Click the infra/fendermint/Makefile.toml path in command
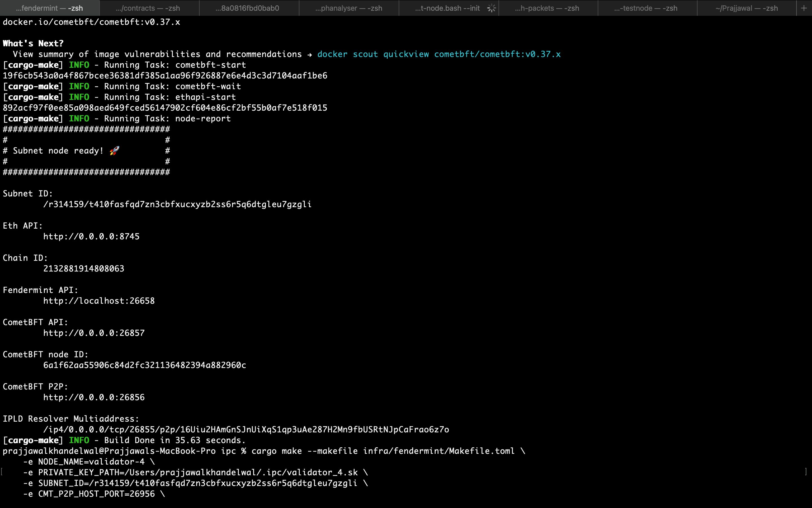Screen dimensions: 812x508 pos(439,451)
